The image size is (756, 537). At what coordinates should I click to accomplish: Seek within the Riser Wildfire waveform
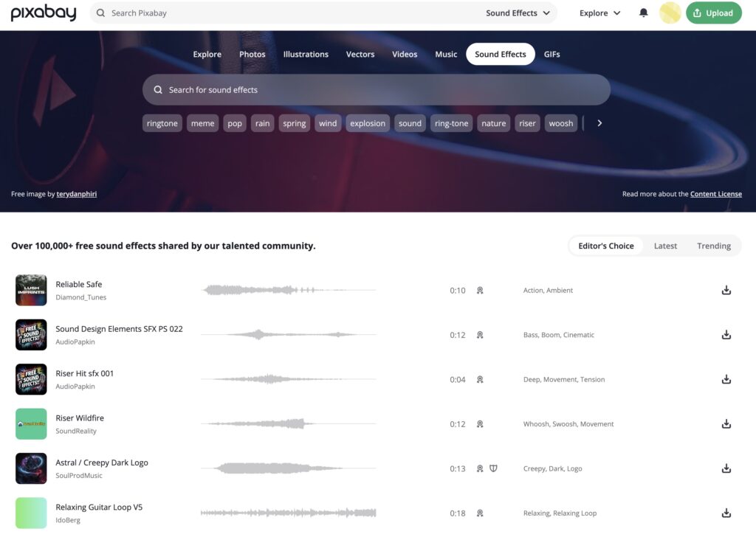(289, 424)
